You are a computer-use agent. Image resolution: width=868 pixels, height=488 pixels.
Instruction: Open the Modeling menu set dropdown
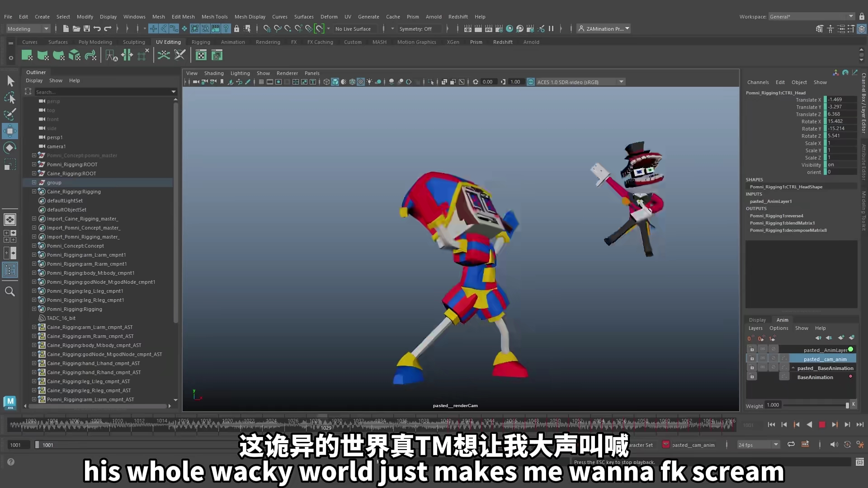click(x=28, y=29)
